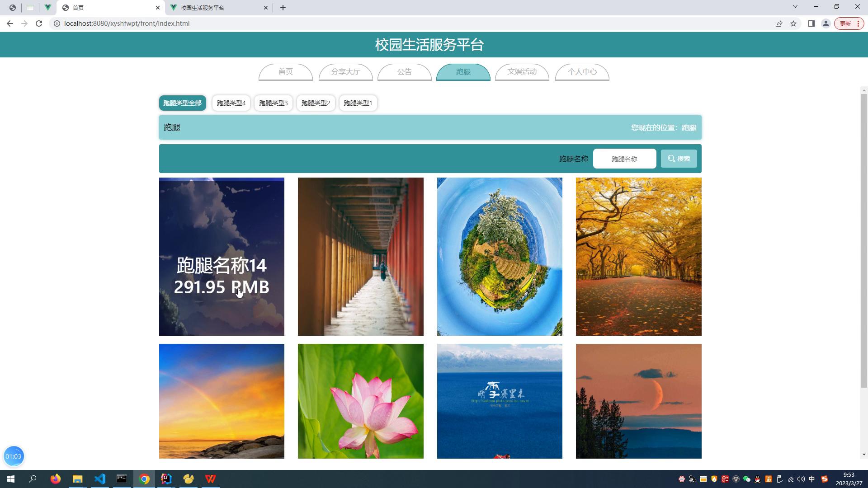
Task: Click the 搜索 search button
Action: point(679,159)
